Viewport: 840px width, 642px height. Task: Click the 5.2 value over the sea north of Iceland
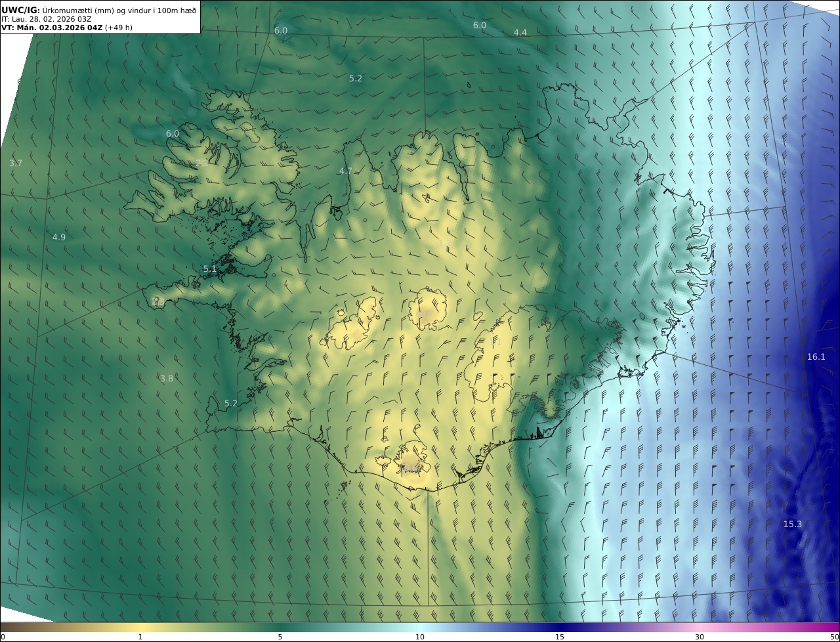355,78
